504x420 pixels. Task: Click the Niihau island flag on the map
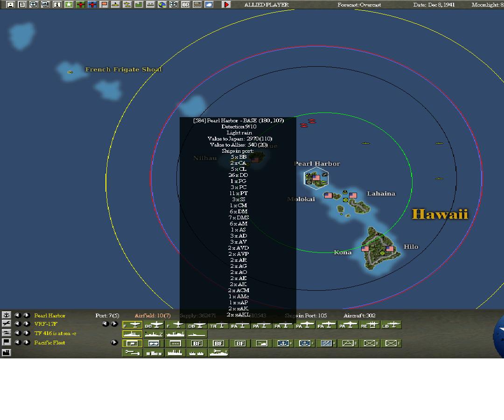click(x=255, y=160)
